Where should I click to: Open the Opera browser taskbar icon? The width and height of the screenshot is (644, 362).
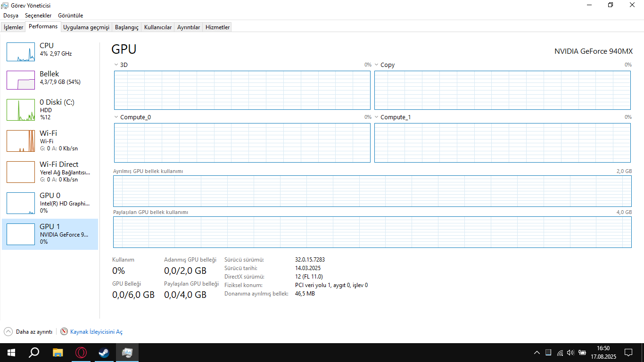point(81,353)
